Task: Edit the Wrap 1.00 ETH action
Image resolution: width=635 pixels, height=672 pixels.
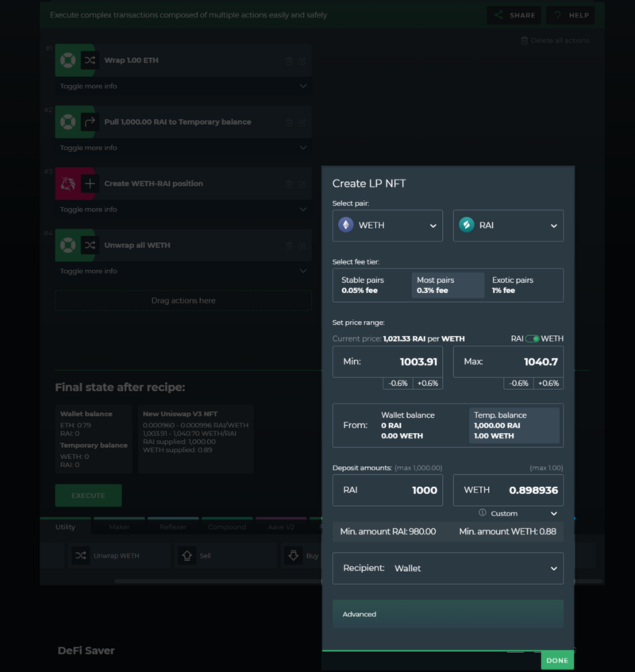Action: coord(302,61)
